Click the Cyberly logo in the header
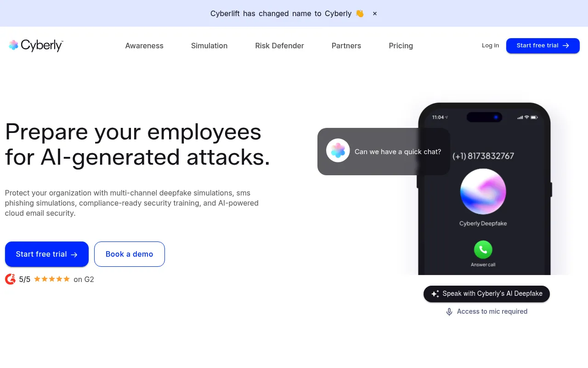The image size is (588, 368). point(36,45)
